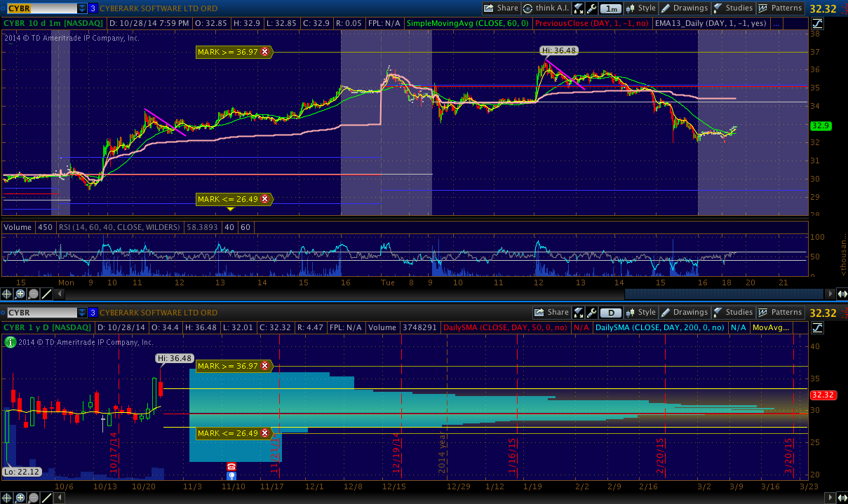Delete the MARK <= 26.49 alert on lower chart

pyautogui.click(x=264, y=433)
